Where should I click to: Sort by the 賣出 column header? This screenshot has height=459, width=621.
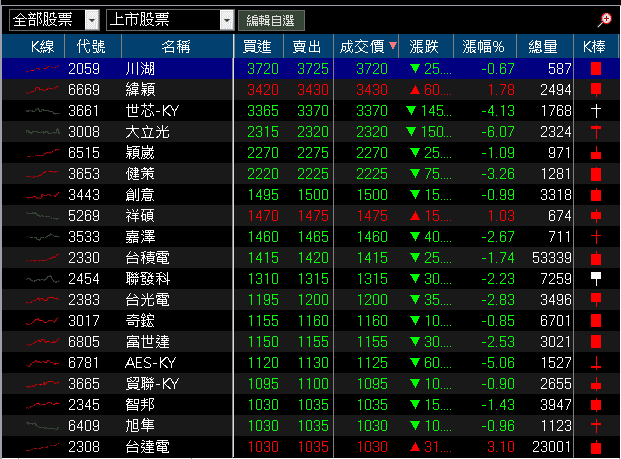pyautogui.click(x=307, y=47)
